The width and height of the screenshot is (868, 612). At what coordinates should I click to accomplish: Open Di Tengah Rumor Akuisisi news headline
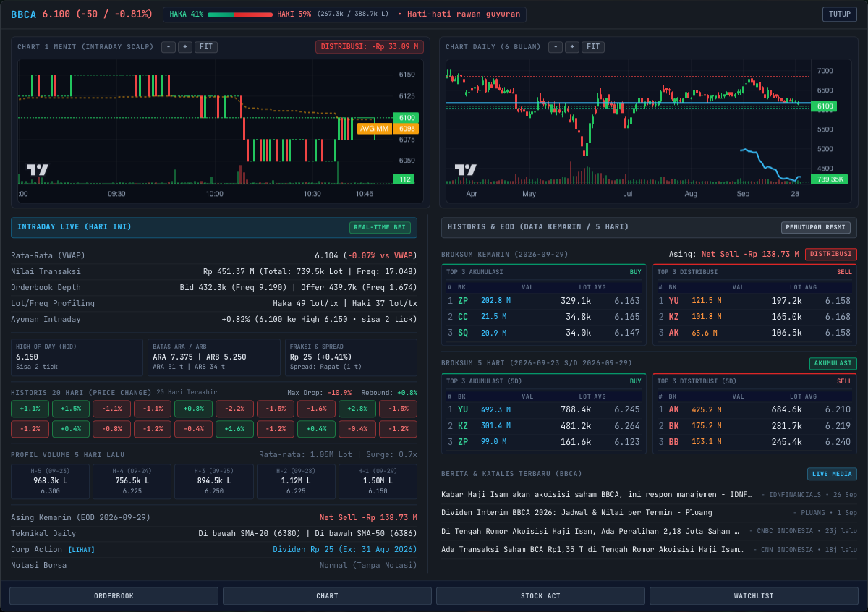coord(591,531)
